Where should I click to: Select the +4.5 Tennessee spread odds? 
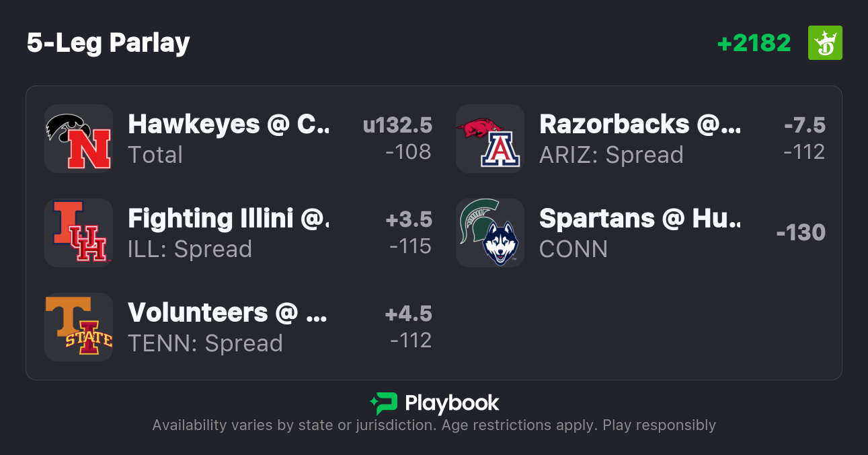tap(408, 314)
